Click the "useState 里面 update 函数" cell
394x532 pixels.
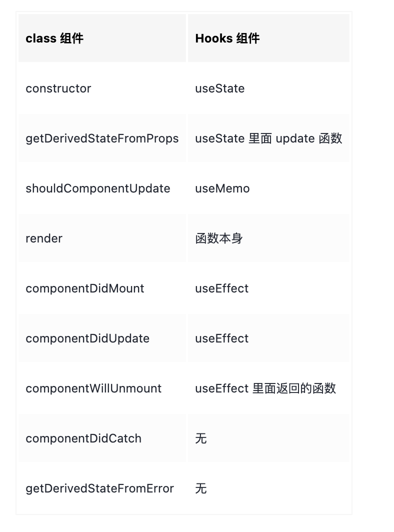(268, 138)
